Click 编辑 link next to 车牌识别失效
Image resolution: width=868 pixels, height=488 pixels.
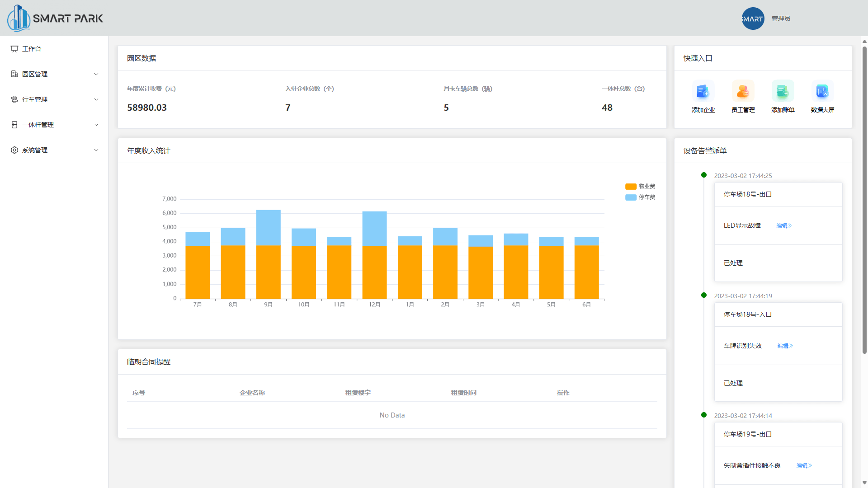785,346
